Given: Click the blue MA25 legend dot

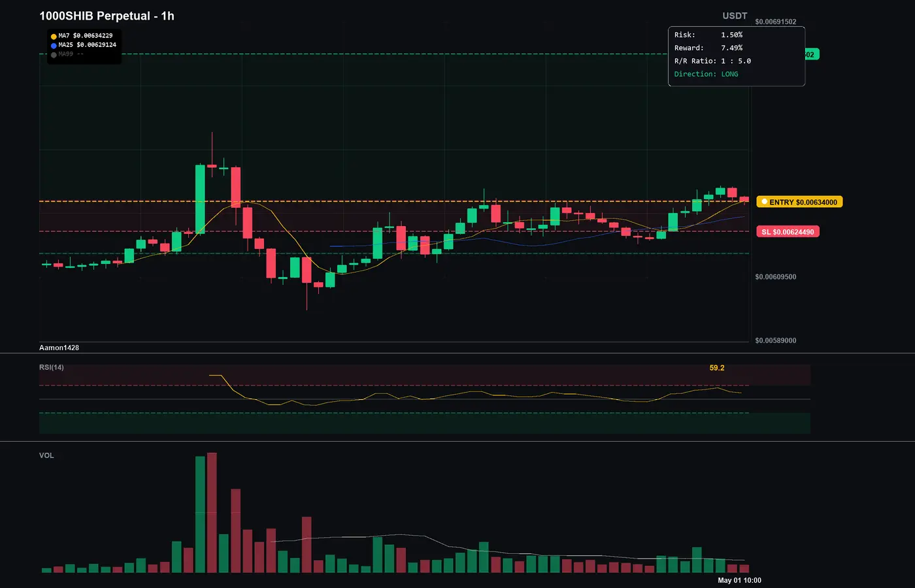Looking at the screenshot, I should (54, 46).
